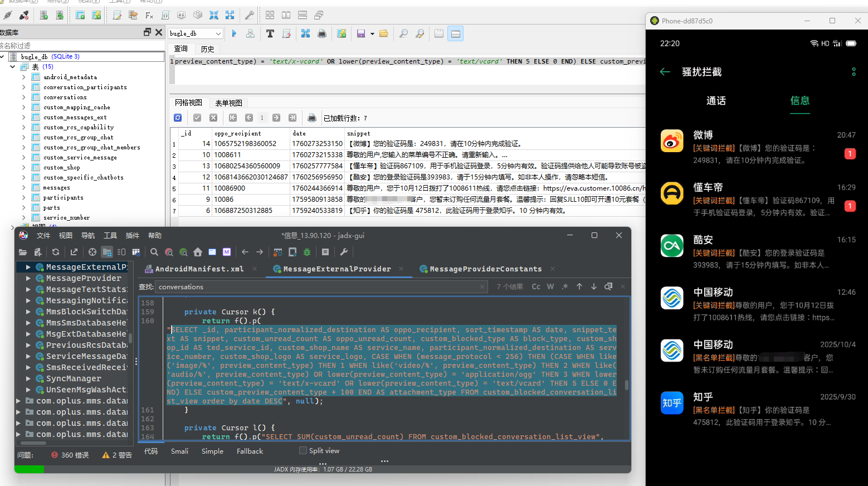Tap the back arrow beside 骚扰拦截

[x=665, y=72]
